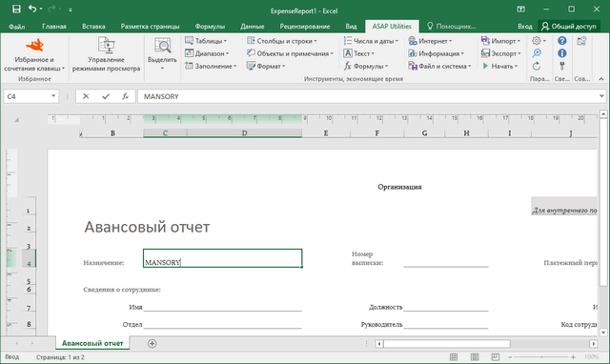Switch to the Вид tab
Screen dimensions: 610x364
pyautogui.click(x=351, y=27)
